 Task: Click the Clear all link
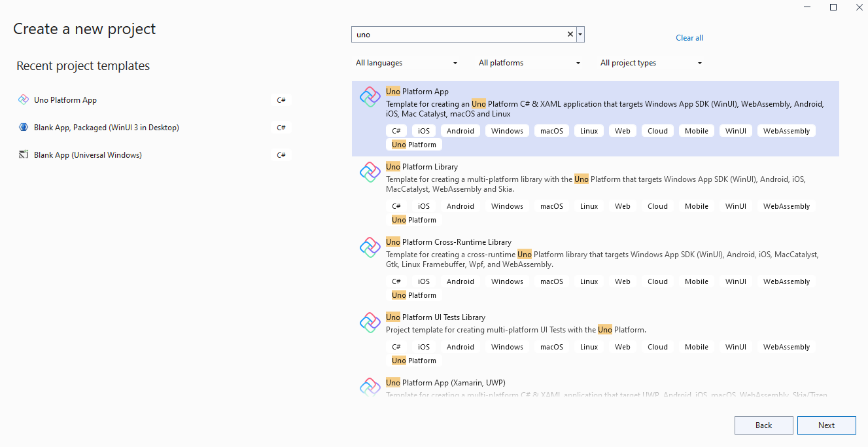click(x=689, y=38)
